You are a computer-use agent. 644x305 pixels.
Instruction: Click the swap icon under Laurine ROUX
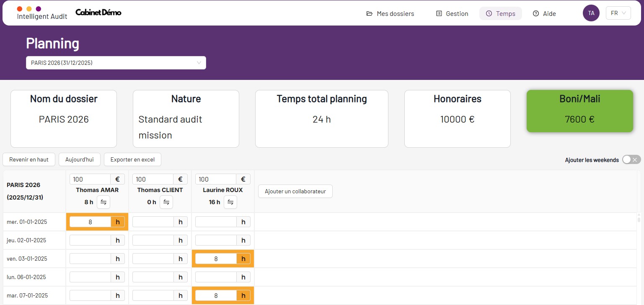230,202
